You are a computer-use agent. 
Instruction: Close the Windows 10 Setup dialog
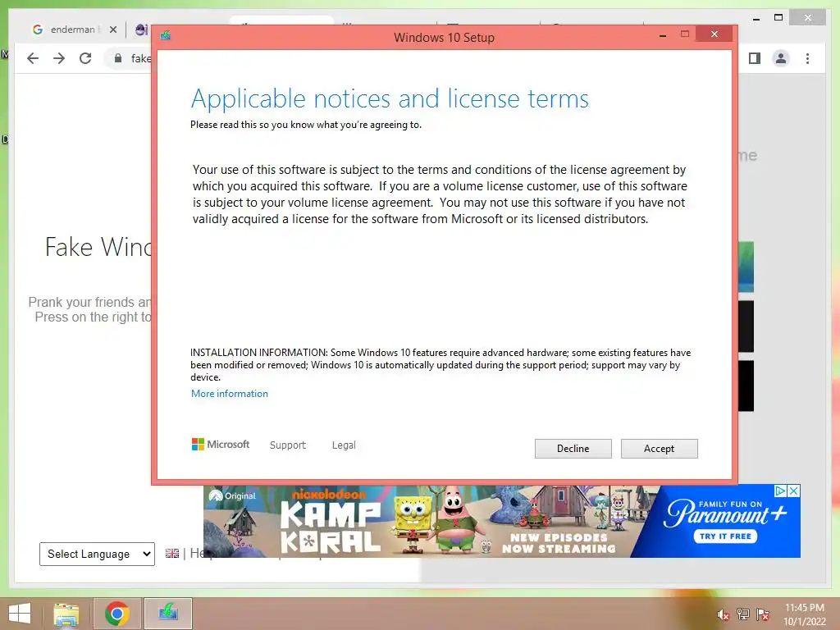point(714,34)
